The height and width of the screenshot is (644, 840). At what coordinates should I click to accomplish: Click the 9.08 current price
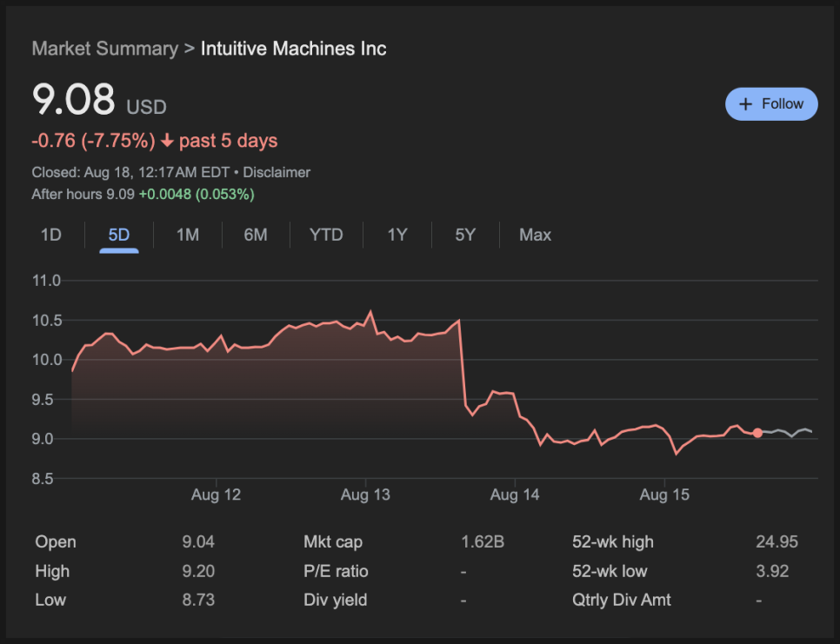[73, 99]
